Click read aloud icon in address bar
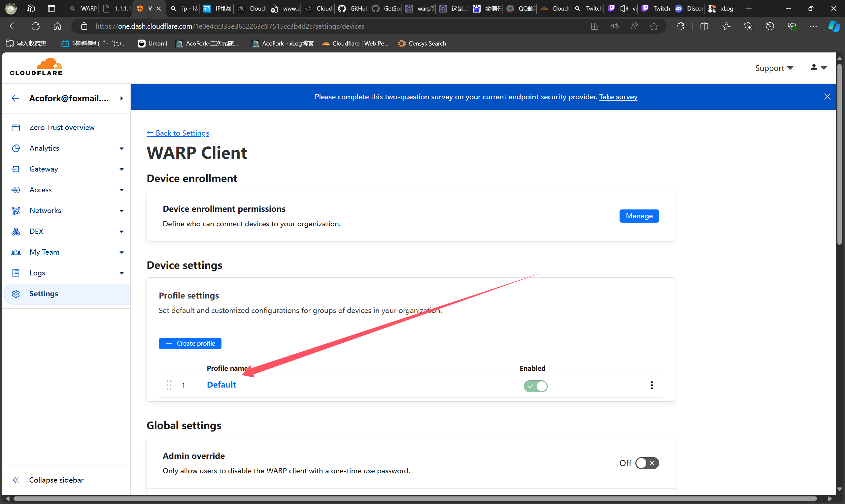 click(634, 26)
